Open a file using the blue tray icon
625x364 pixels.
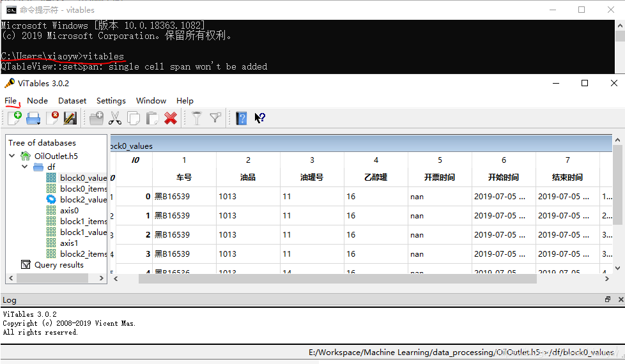[x=33, y=118]
